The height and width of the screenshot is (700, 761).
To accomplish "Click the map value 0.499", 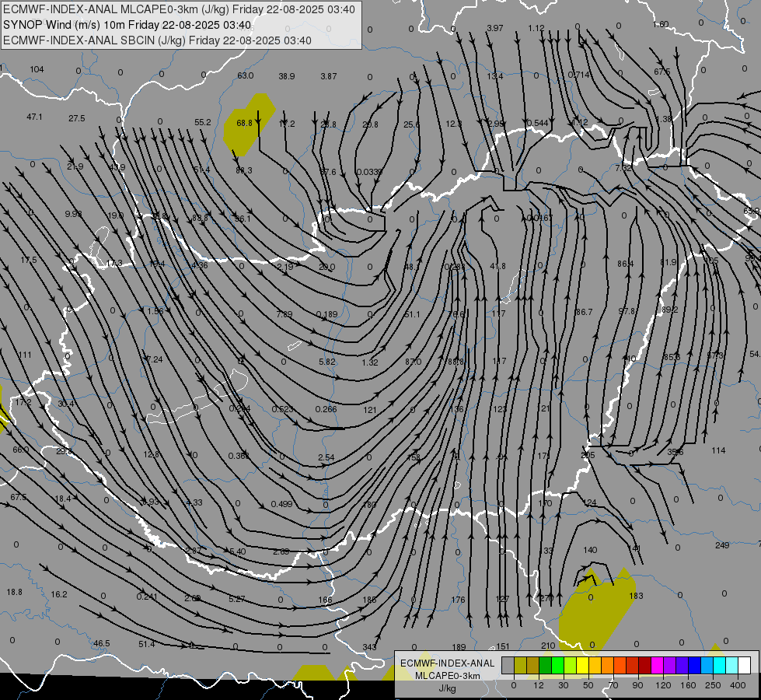I will click(281, 504).
